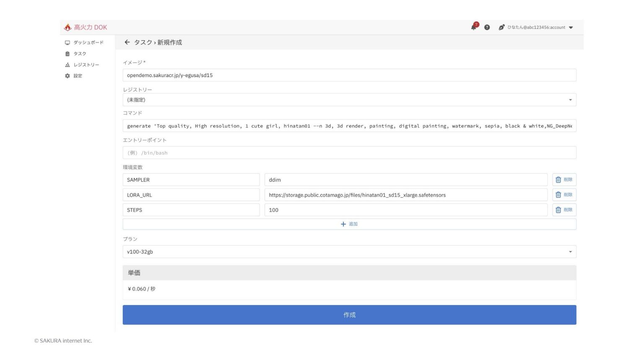The image size is (644, 362).
Task: Click the announcement megaphone icon
Action: pyautogui.click(x=501, y=27)
